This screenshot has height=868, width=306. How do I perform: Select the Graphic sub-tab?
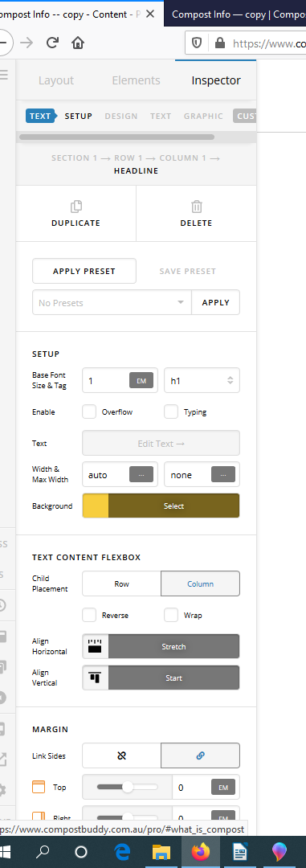(x=204, y=116)
